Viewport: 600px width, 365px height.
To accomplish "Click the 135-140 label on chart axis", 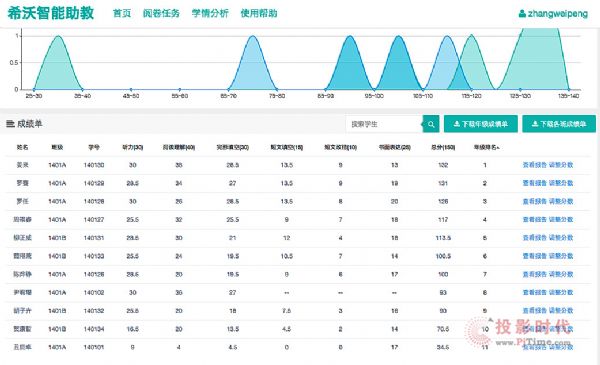I will pyautogui.click(x=569, y=96).
